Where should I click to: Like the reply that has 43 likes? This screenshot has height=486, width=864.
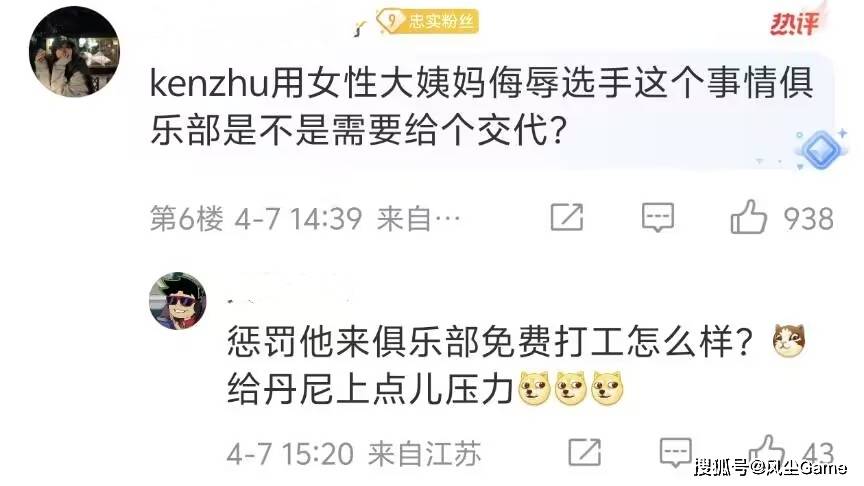point(767,451)
